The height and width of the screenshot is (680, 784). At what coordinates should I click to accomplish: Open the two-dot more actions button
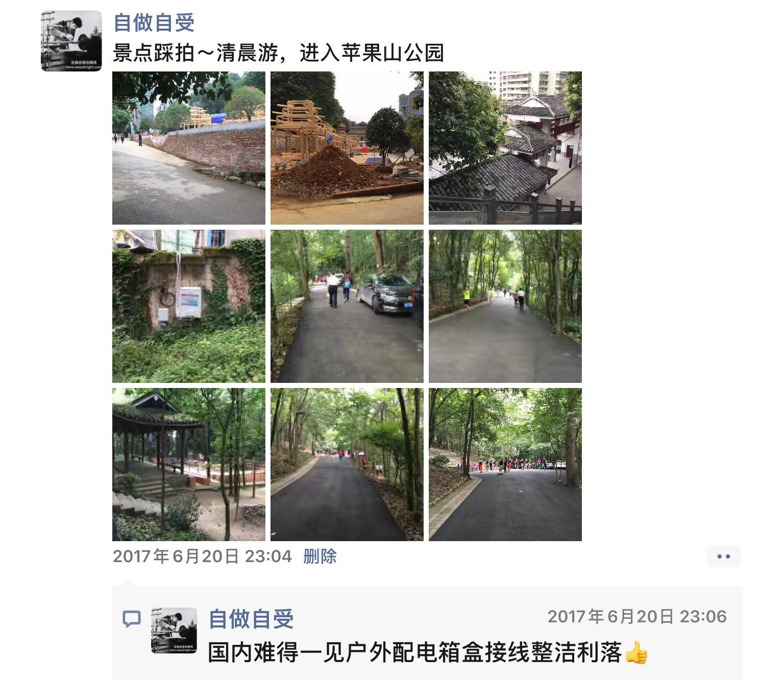click(724, 556)
